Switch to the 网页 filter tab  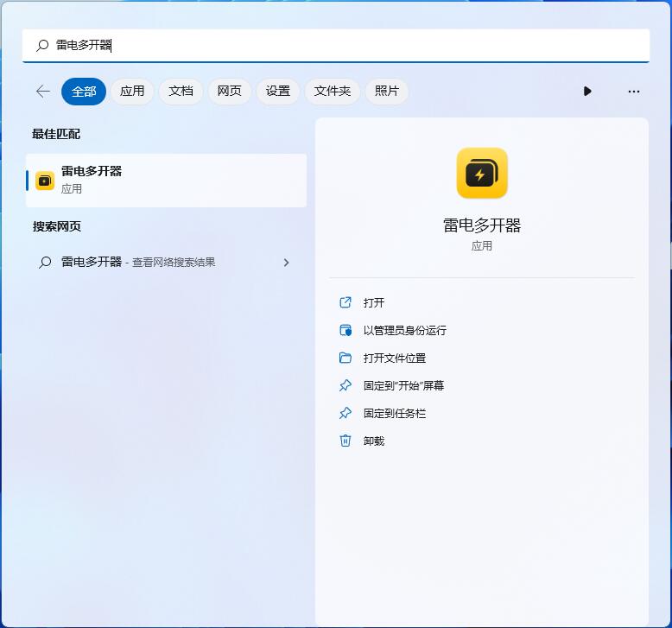click(x=229, y=92)
